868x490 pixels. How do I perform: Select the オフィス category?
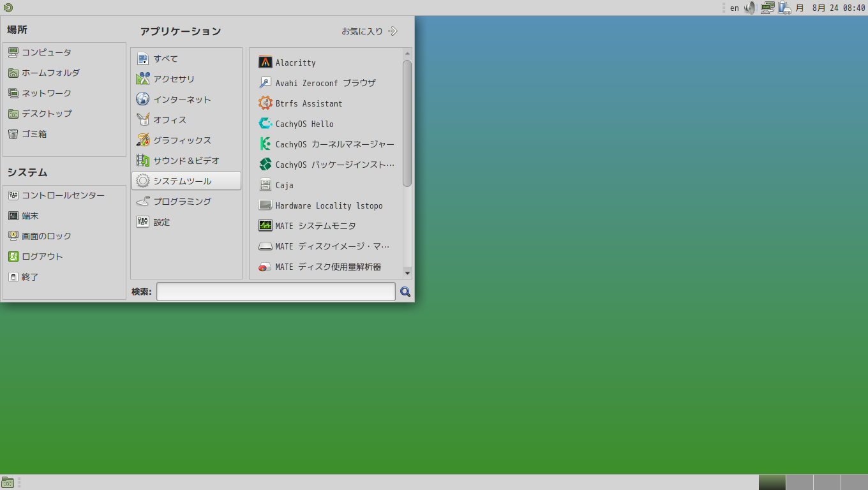point(186,120)
